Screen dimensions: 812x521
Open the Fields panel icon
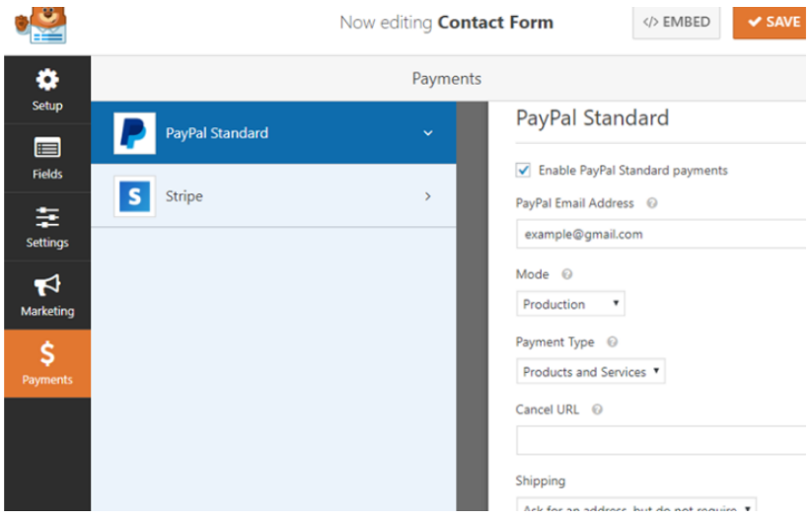pyautogui.click(x=47, y=148)
